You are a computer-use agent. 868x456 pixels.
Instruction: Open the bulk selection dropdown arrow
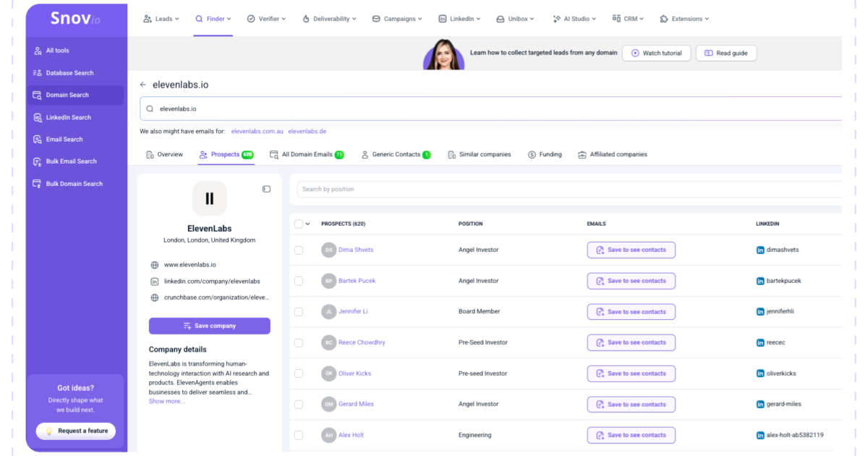[x=307, y=224]
